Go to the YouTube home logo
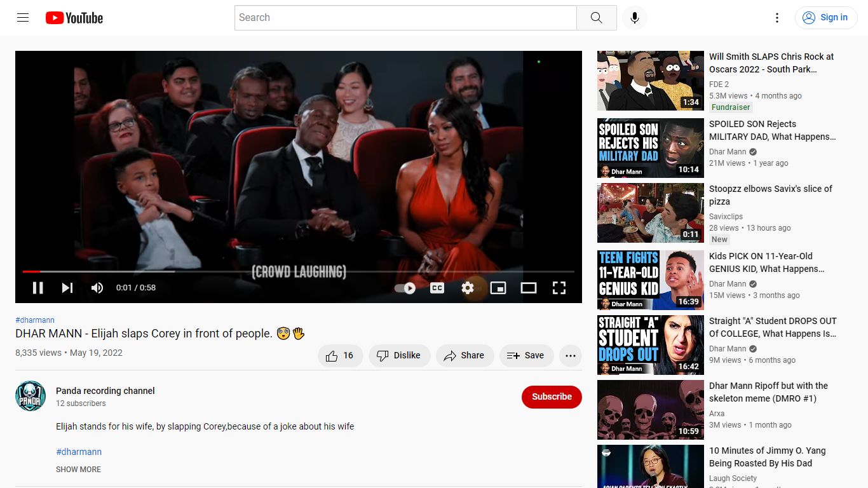 [74, 18]
